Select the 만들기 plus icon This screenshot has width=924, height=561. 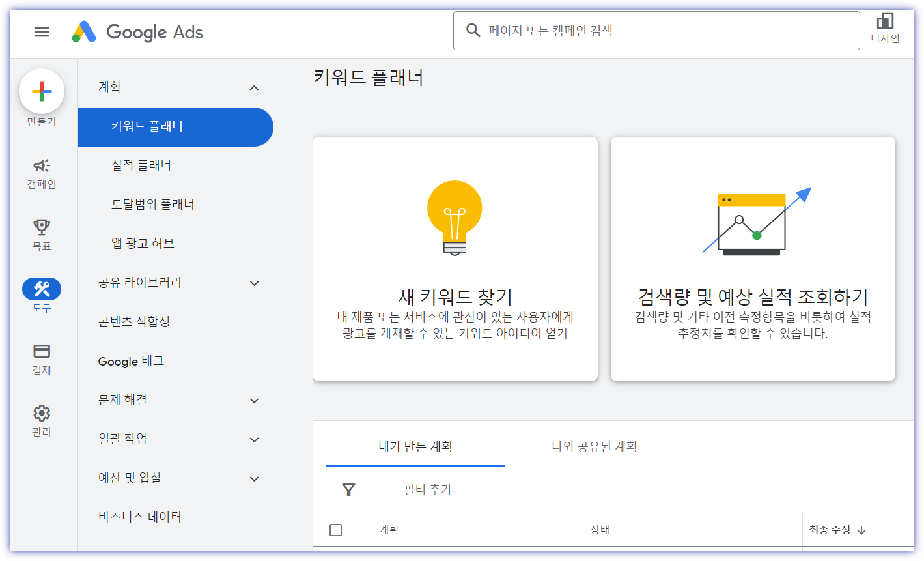point(42,92)
